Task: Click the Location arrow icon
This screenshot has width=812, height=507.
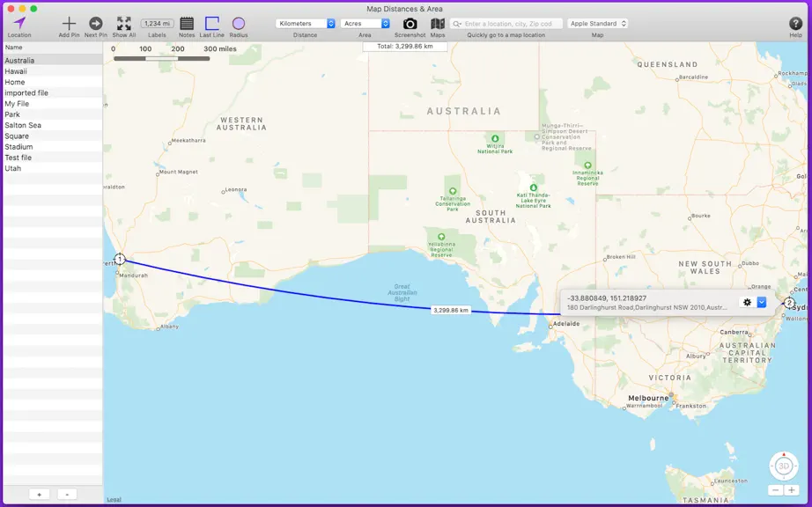Action: click(x=19, y=23)
